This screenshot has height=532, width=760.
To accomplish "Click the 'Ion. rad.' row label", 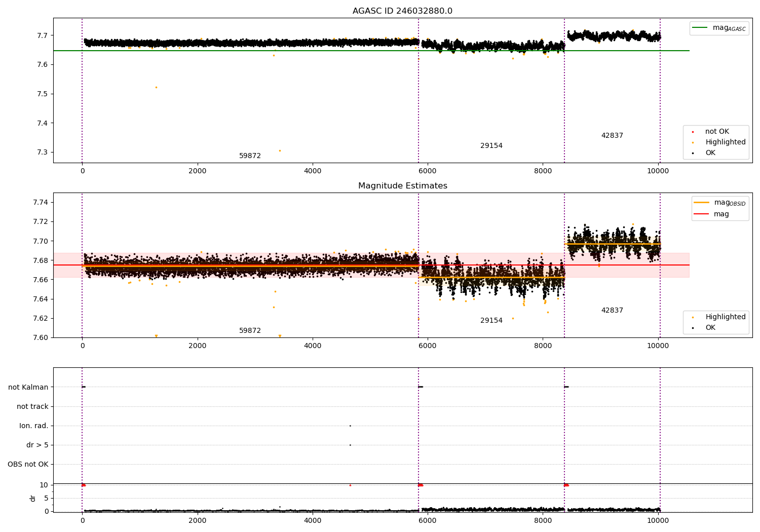I will 34,426.
